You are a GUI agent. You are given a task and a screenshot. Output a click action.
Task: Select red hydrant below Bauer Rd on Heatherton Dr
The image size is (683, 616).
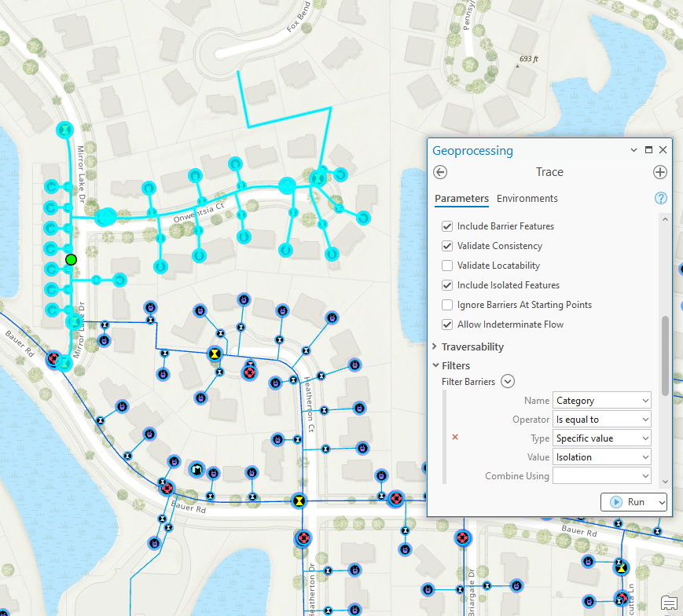[x=303, y=538]
